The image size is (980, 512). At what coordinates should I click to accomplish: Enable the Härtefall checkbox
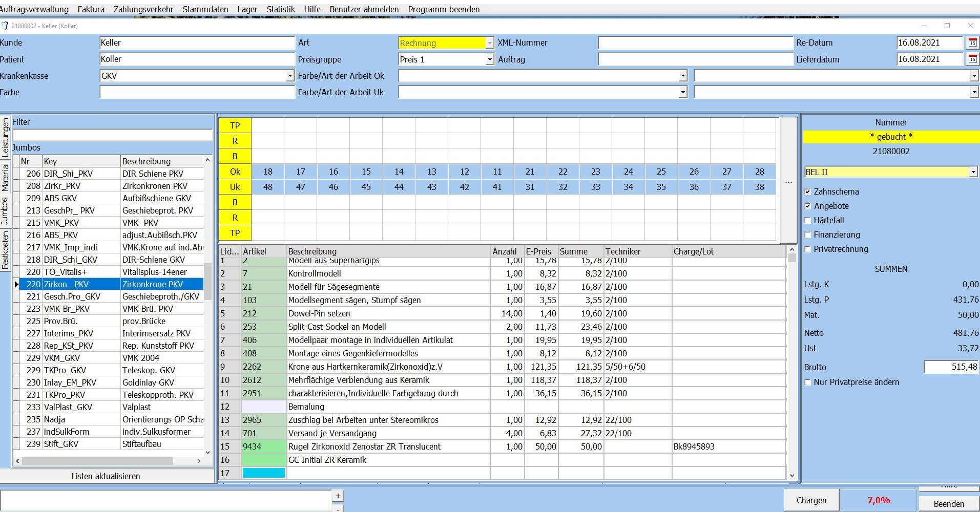(x=808, y=221)
